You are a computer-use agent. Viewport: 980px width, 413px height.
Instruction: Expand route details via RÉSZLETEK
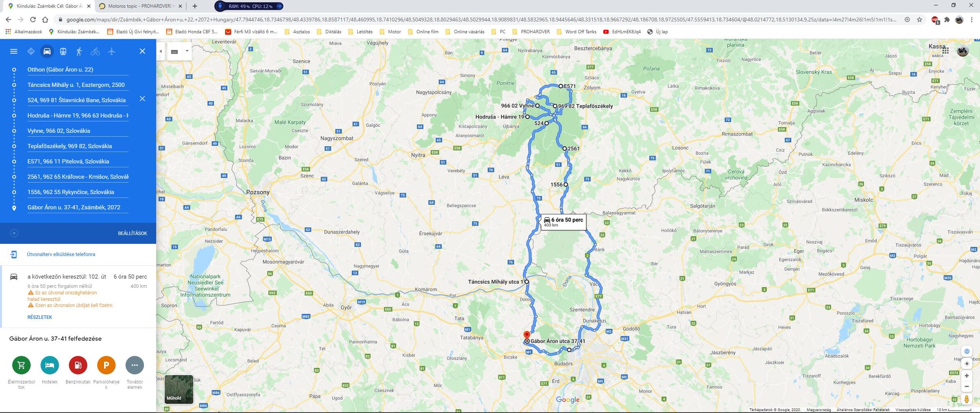[40, 317]
